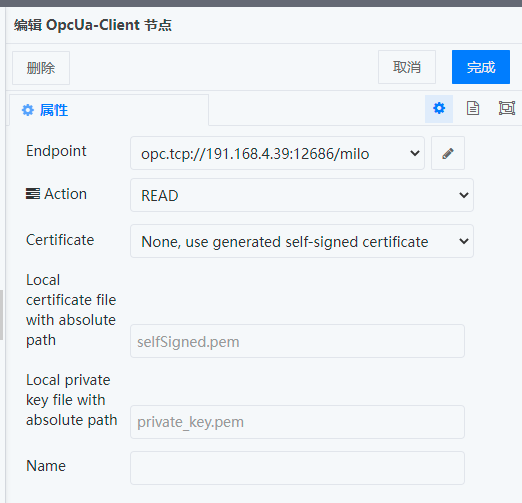Focus the selfSigned.pem certificate path field
The height and width of the screenshot is (503, 522).
pyautogui.click(x=297, y=341)
